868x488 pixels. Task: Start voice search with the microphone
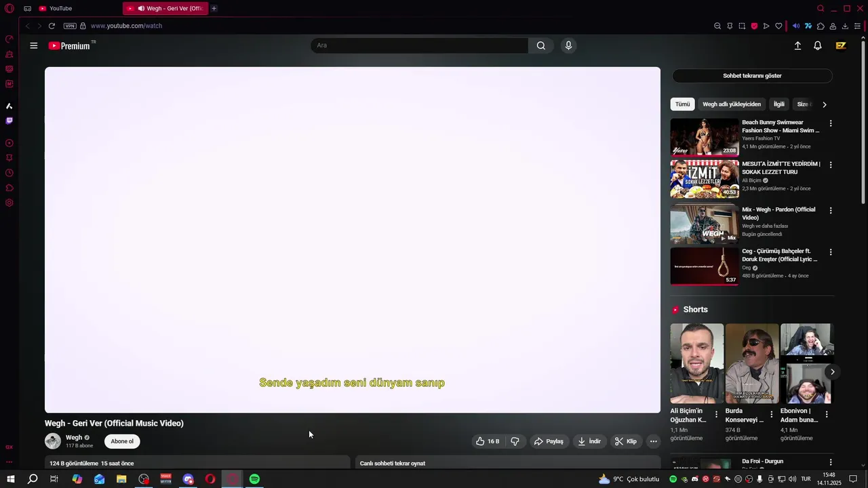pos(568,45)
